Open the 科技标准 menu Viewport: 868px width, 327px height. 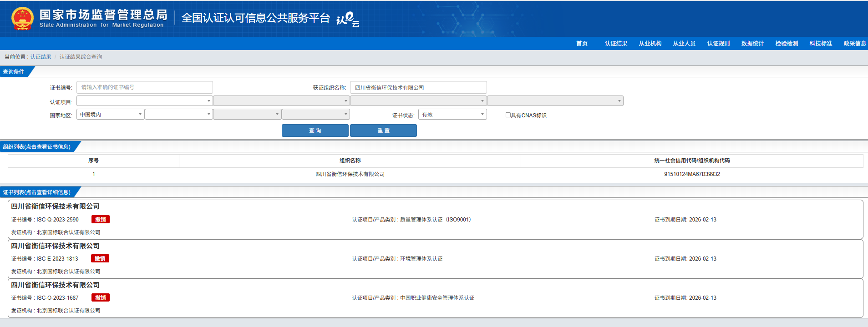click(x=821, y=44)
